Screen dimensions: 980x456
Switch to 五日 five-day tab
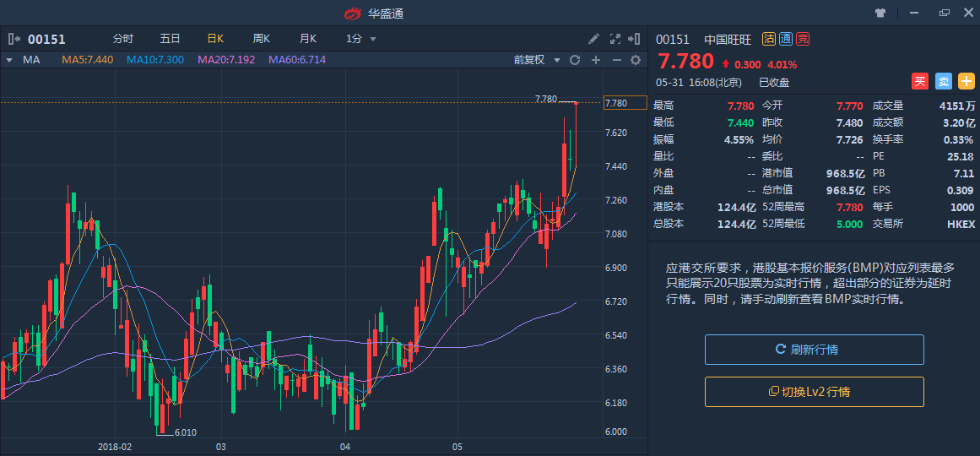coord(170,39)
